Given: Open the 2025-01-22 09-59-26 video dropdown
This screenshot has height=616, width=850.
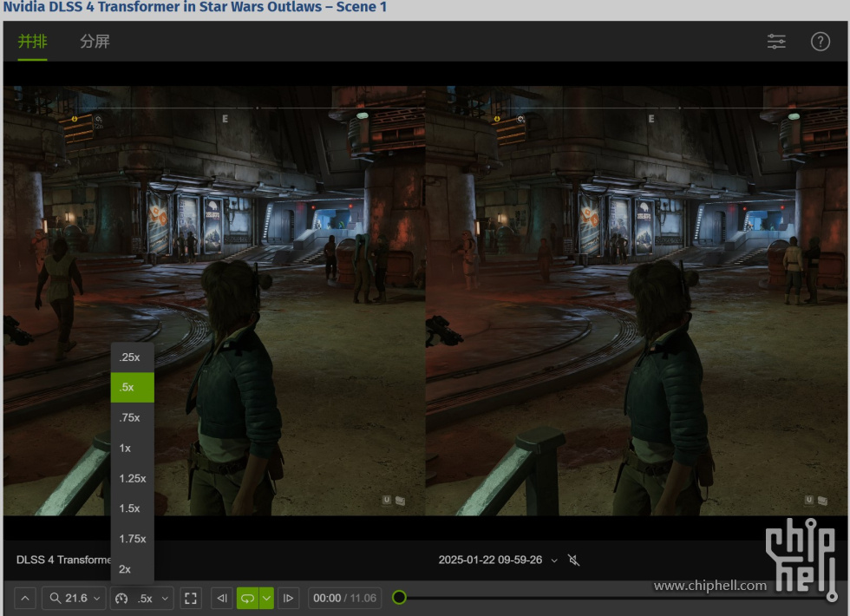Looking at the screenshot, I should (x=498, y=560).
